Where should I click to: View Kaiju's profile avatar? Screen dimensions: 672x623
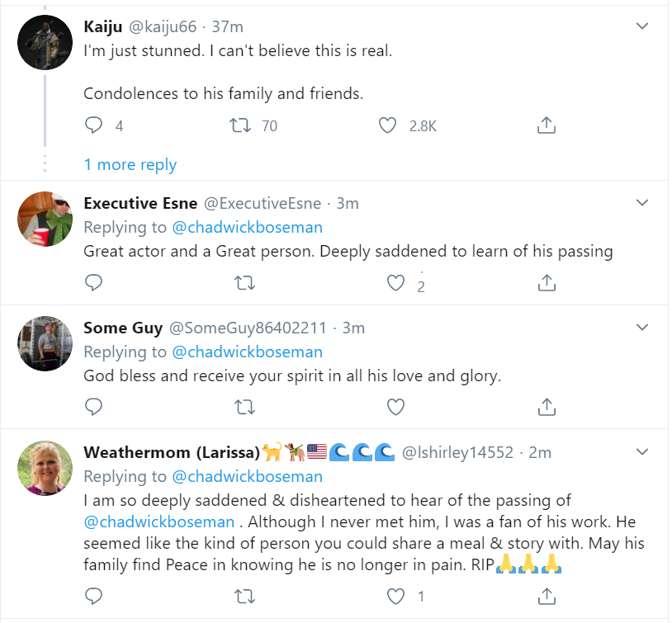(45, 43)
